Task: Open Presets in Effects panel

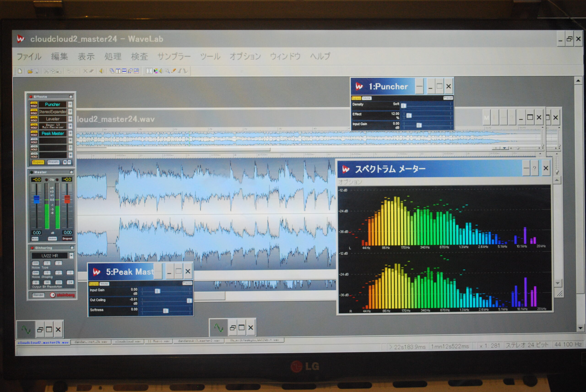Action: (54, 162)
